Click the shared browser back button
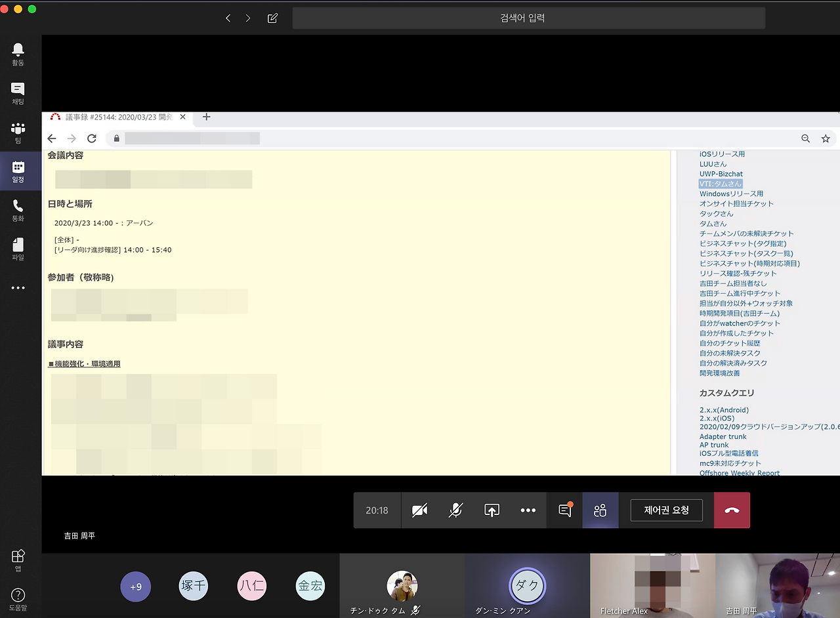The image size is (840, 618). [52, 138]
